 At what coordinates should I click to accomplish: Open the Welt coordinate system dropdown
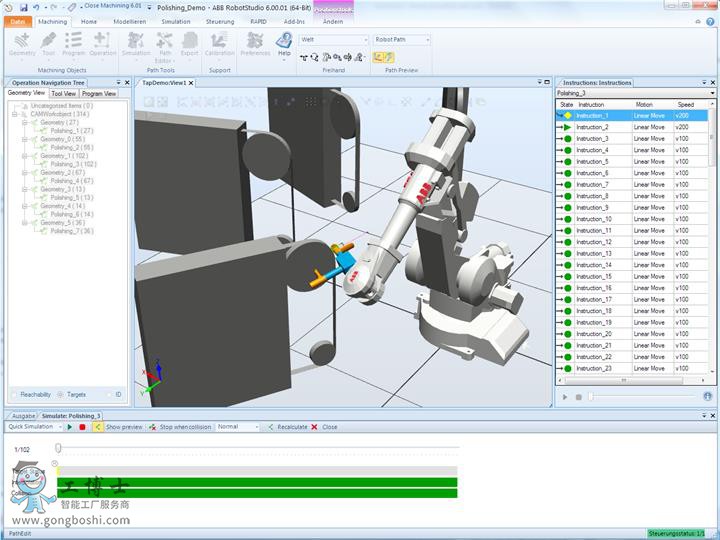[334, 40]
